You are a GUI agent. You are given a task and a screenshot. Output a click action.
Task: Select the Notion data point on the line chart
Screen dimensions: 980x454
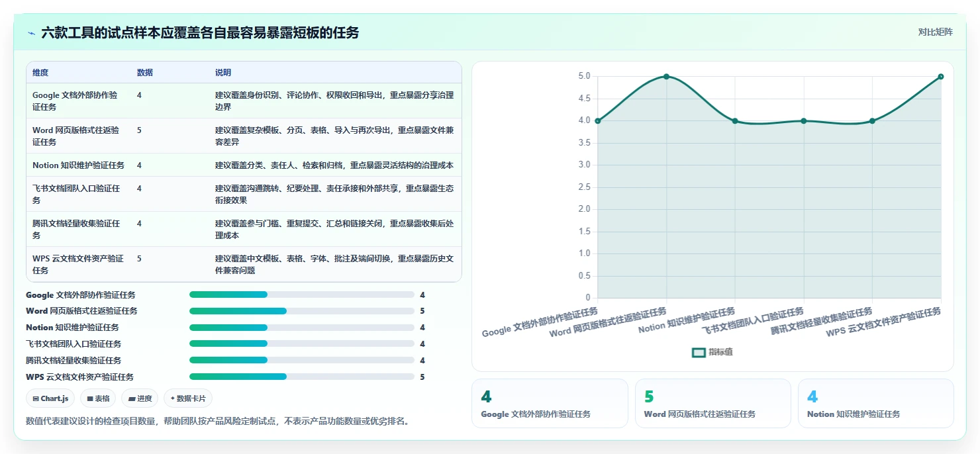[x=735, y=121]
